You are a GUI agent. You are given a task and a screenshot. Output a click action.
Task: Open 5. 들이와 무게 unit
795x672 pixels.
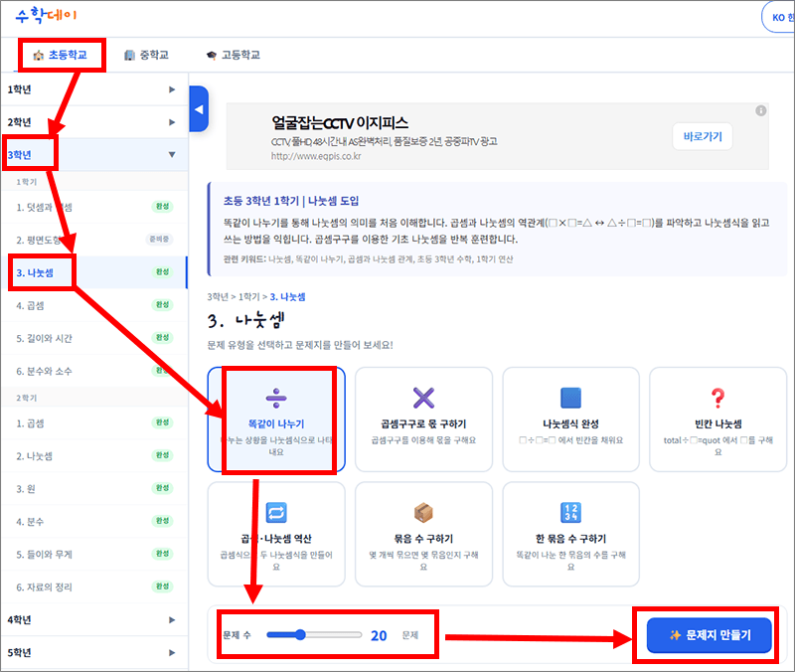[x=94, y=555]
